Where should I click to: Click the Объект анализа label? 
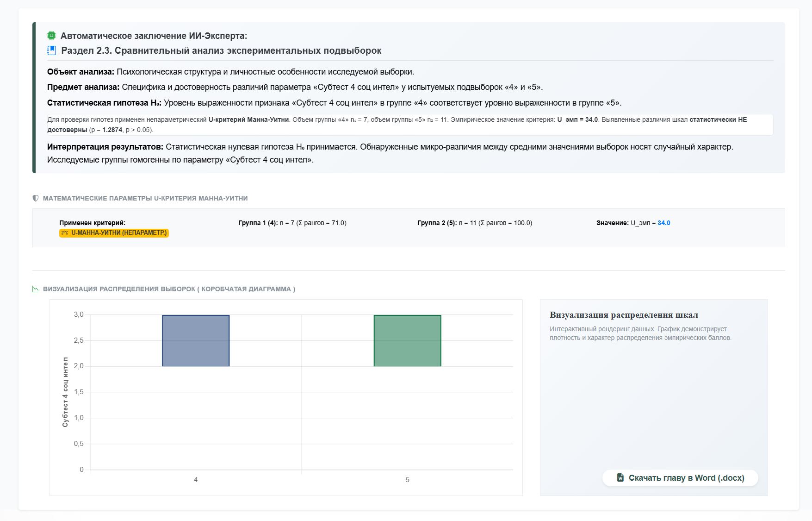(81, 72)
